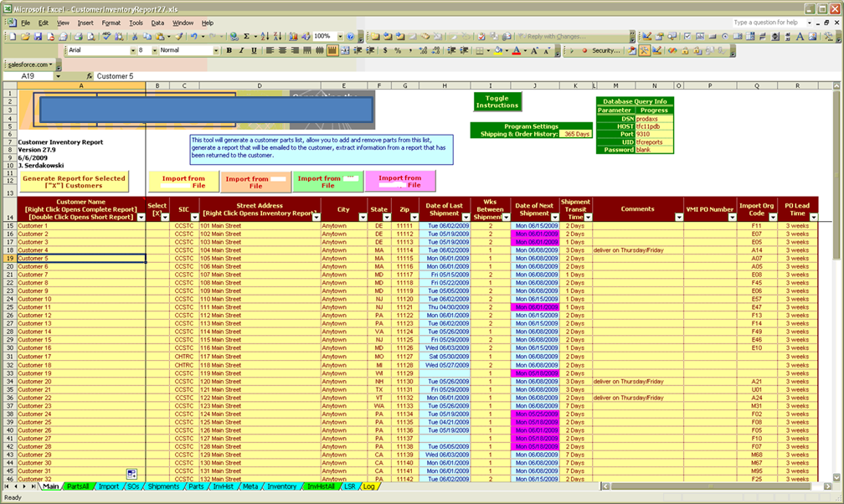
Task: Click the Format Painter brush icon
Action: click(179, 37)
